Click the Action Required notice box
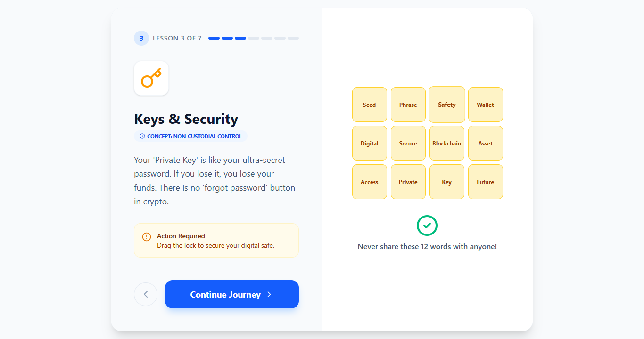644x339 pixels. (x=216, y=241)
